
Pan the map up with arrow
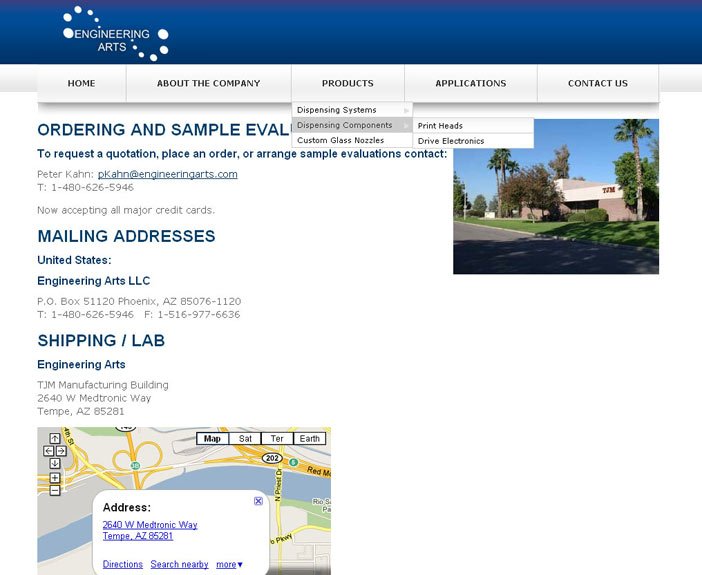pos(54,439)
